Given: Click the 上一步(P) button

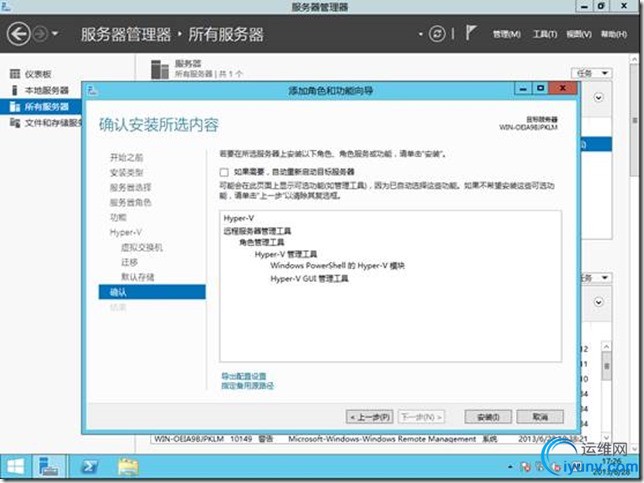Looking at the screenshot, I should [370, 417].
